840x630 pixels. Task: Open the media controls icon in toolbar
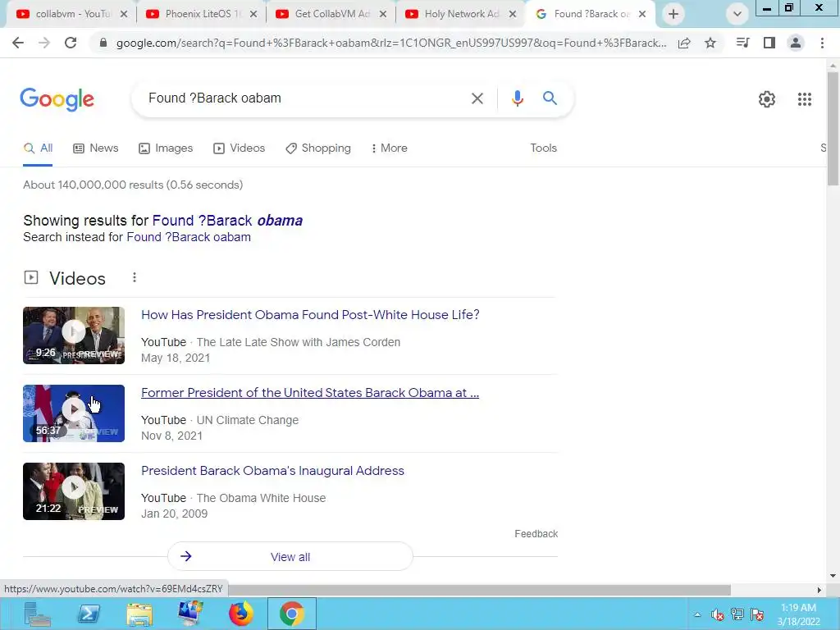(742, 43)
